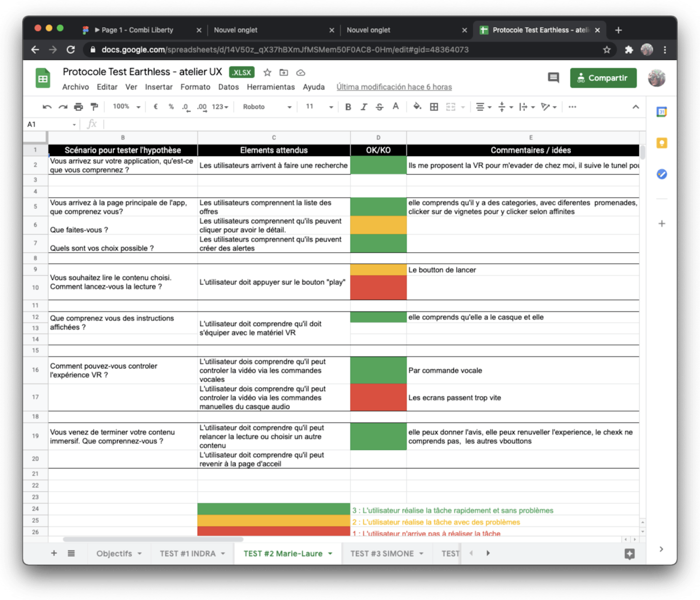Image resolution: width=700 pixels, height=600 pixels.
Task: Star the Protocole Test Earthless document
Action: [x=267, y=72]
